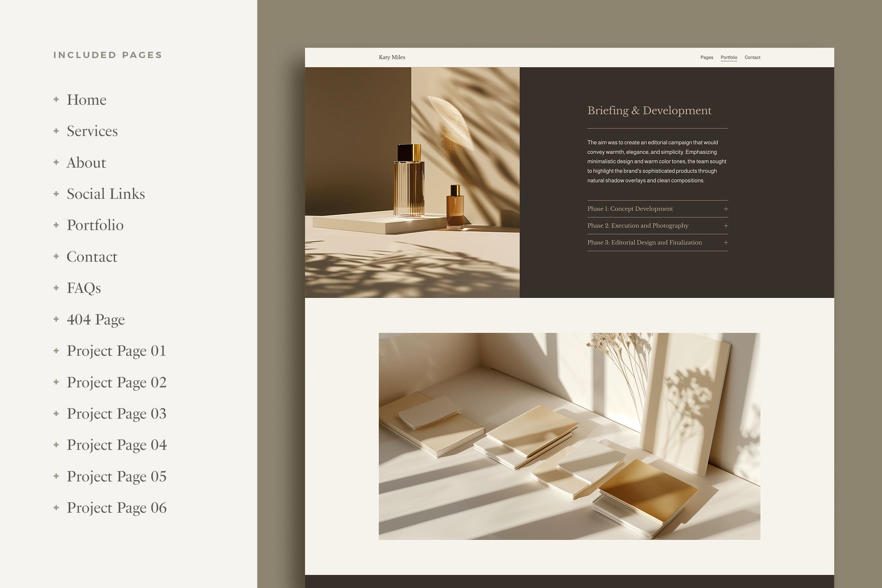Select Portfolio in the top navigation
This screenshot has height=588, width=882.
coord(729,57)
